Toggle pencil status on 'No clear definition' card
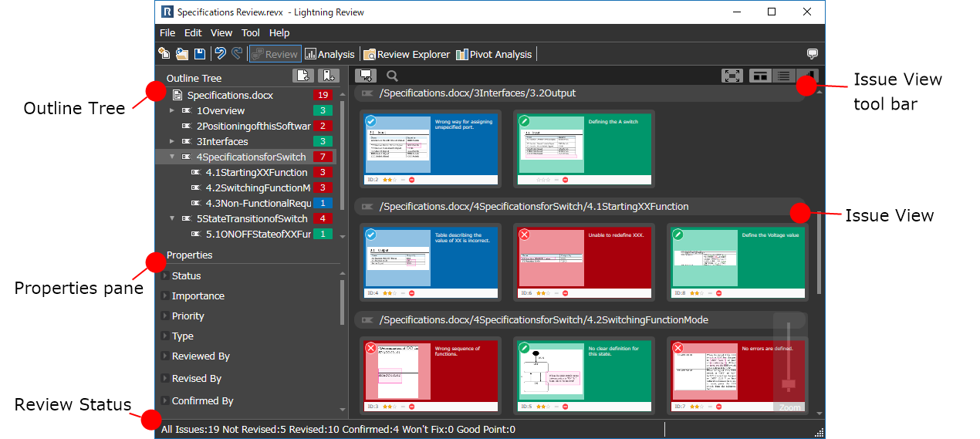This screenshot has width=980, height=439. [x=525, y=348]
